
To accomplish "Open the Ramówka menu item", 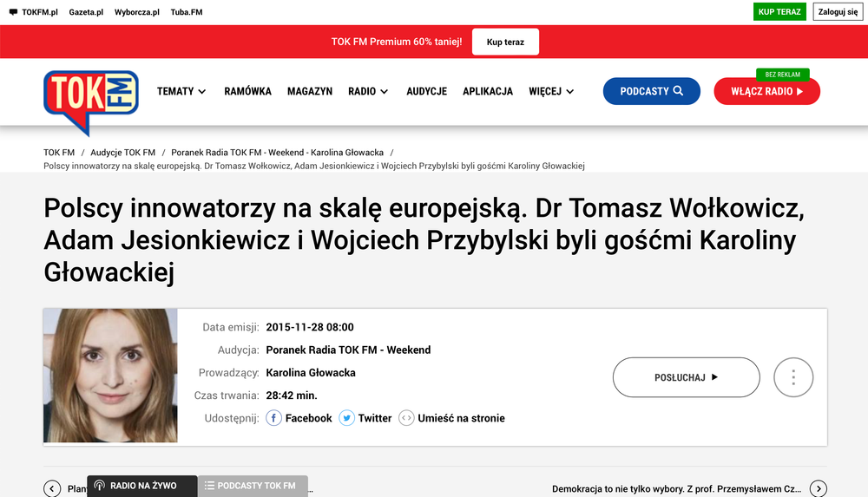I will [x=247, y=91].
